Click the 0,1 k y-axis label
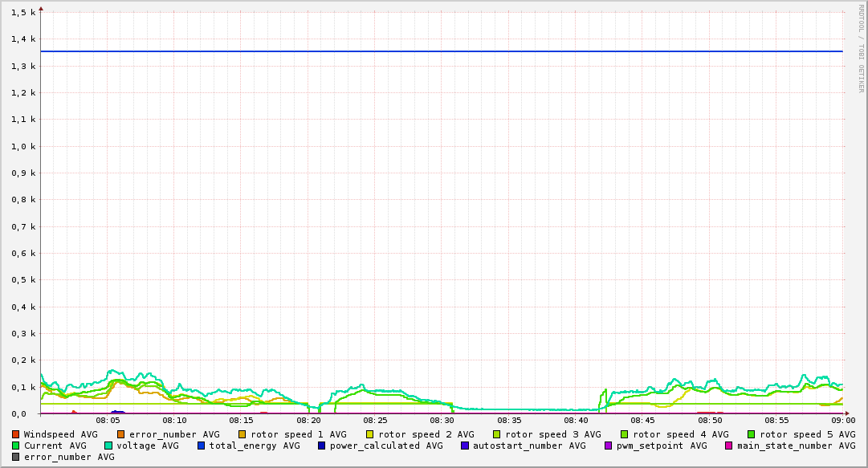868x468 pixels. (x=23, y=387)
